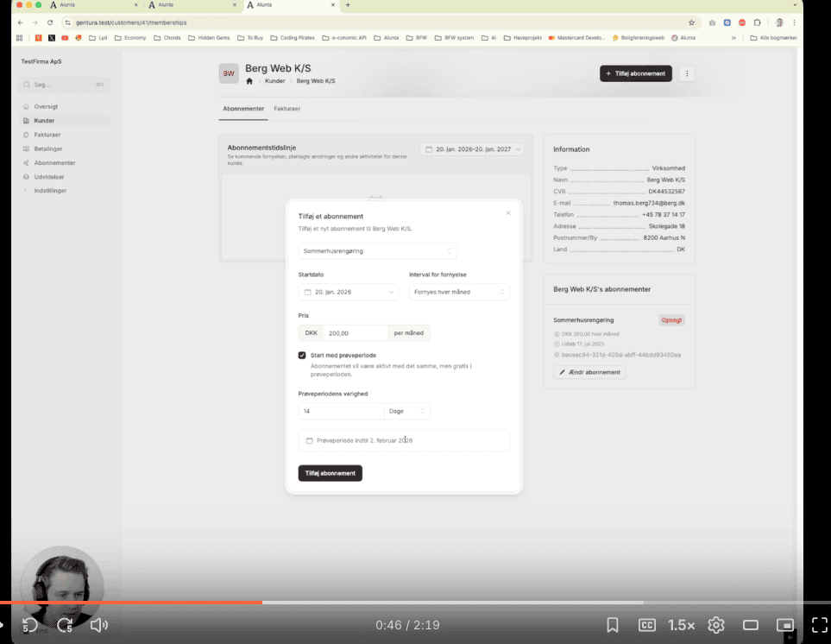Viewport: 831px width, 644px height.
Task: Toggle closed captions on the video
Action: point(646,625)
